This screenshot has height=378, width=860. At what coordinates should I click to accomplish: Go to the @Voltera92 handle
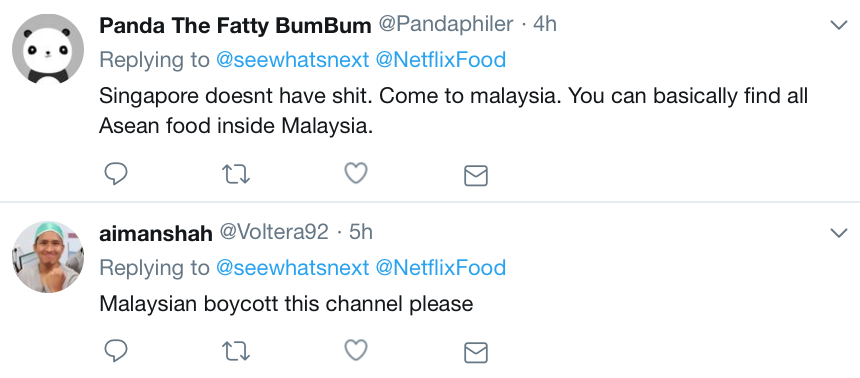[x=274, y=233]
